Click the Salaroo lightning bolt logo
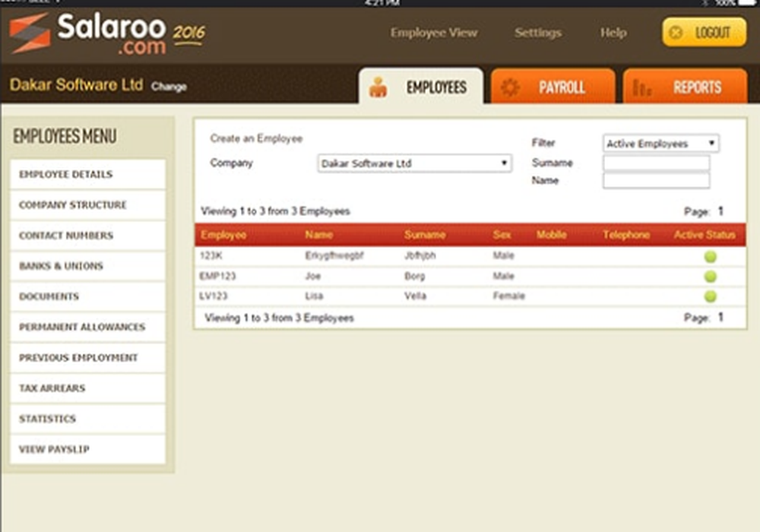The width and height of the screenshot is (760, 532). (27, 35)
